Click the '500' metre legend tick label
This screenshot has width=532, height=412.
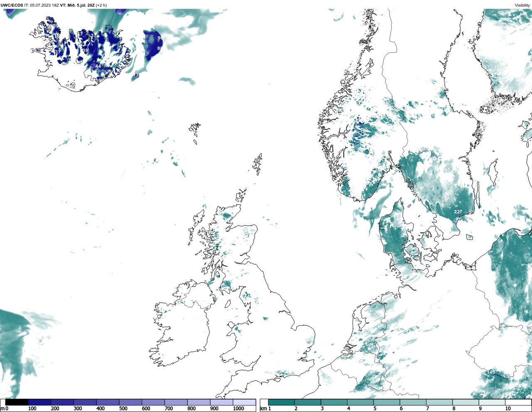pos(123,409)
